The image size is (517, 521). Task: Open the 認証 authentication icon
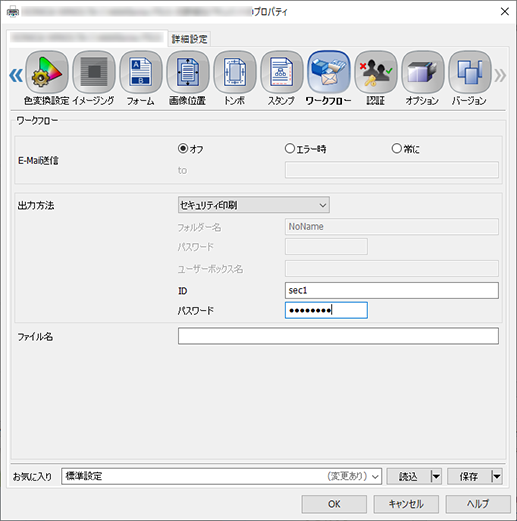coord(376,72)
